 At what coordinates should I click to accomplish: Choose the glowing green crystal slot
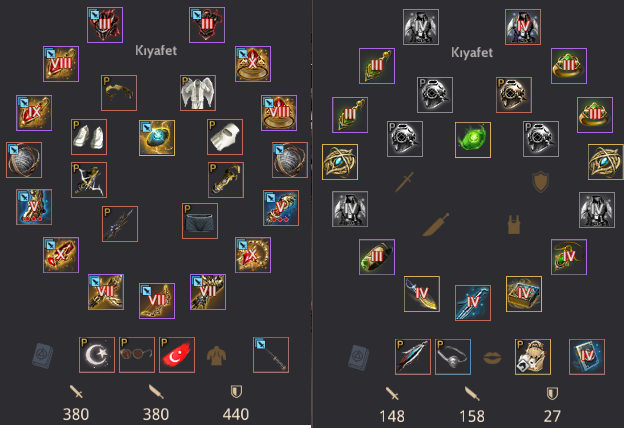473,140
